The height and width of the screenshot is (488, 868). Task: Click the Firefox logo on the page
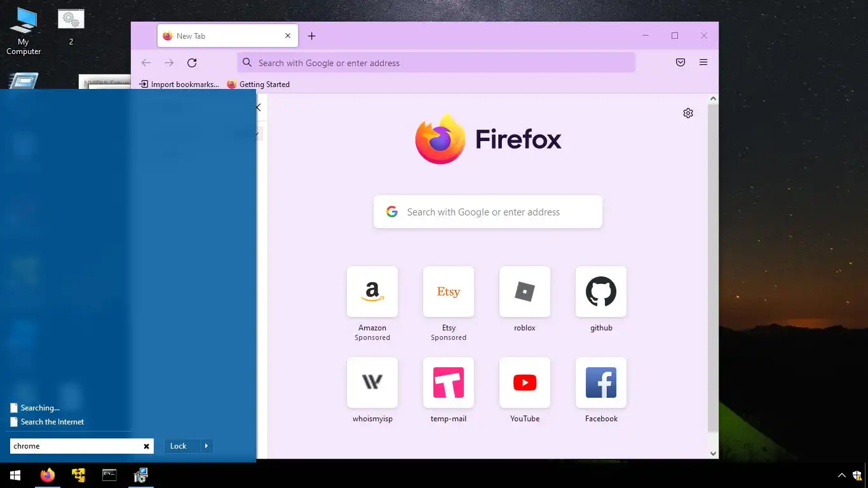coord(488,139)
